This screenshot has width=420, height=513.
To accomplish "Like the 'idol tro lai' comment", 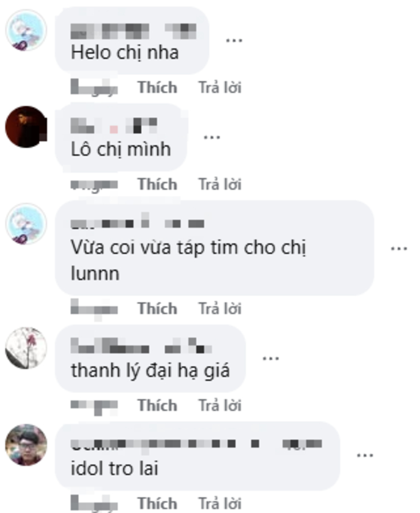I will click(157, 503).
